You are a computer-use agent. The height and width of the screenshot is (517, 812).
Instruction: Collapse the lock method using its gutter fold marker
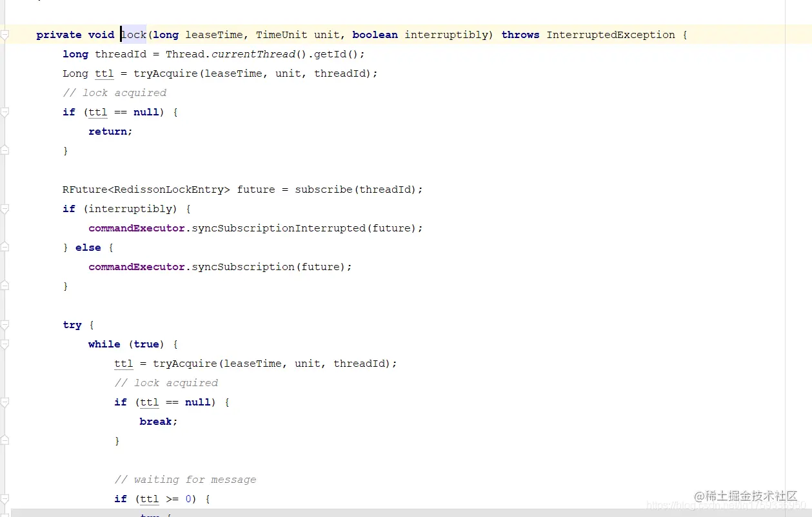pos(4,35)
